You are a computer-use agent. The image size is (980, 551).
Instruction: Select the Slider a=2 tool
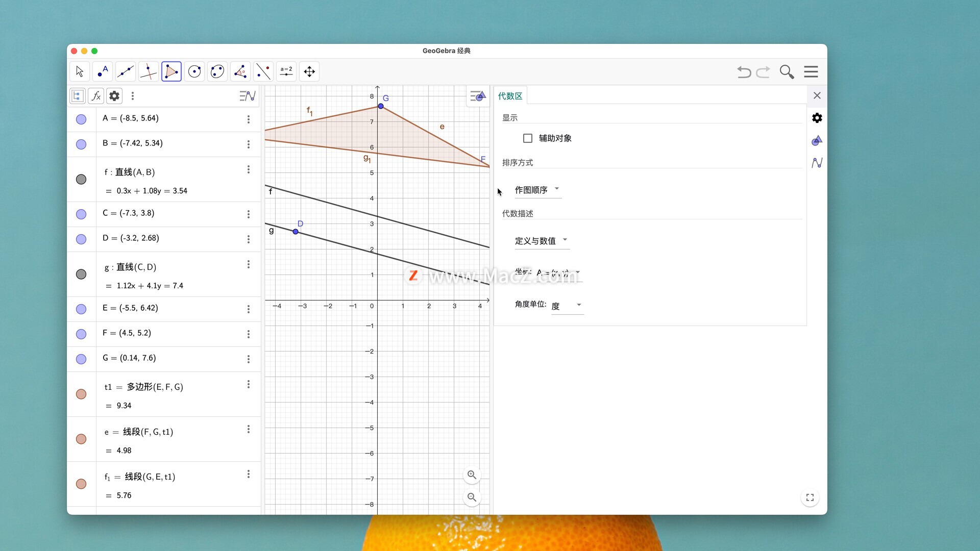tap(286, 71)
